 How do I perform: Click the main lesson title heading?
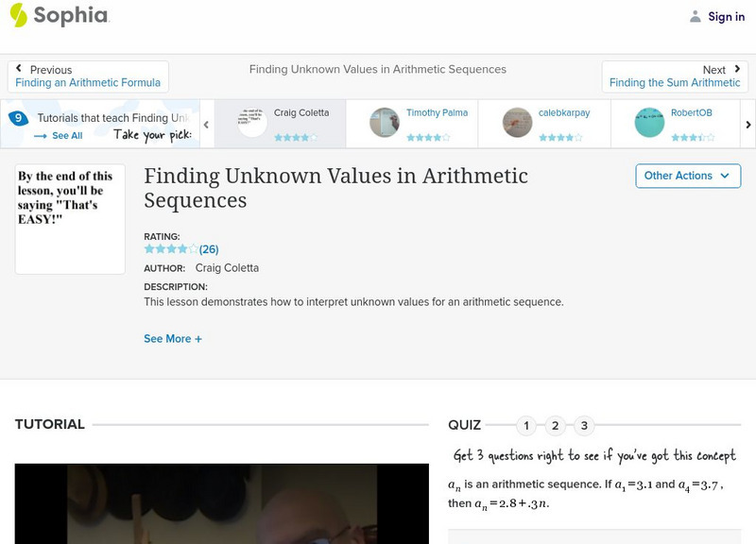(x=335, y=188)
